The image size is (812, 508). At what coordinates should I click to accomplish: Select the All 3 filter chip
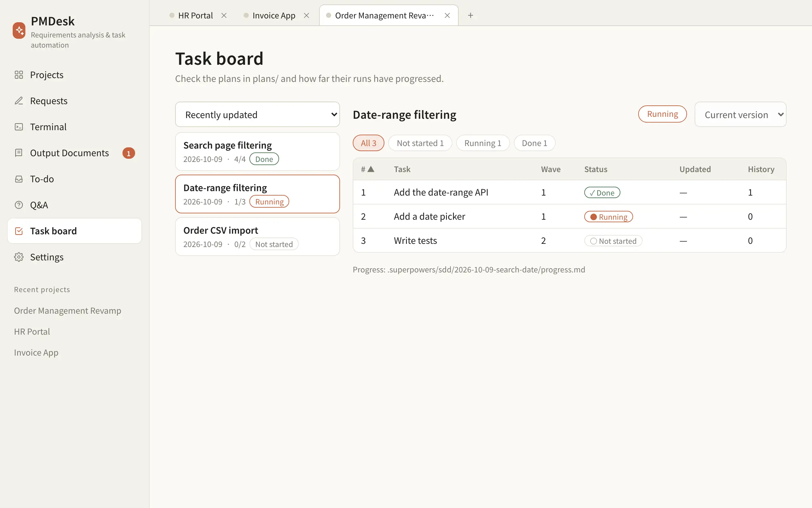(x=369, y=143)
